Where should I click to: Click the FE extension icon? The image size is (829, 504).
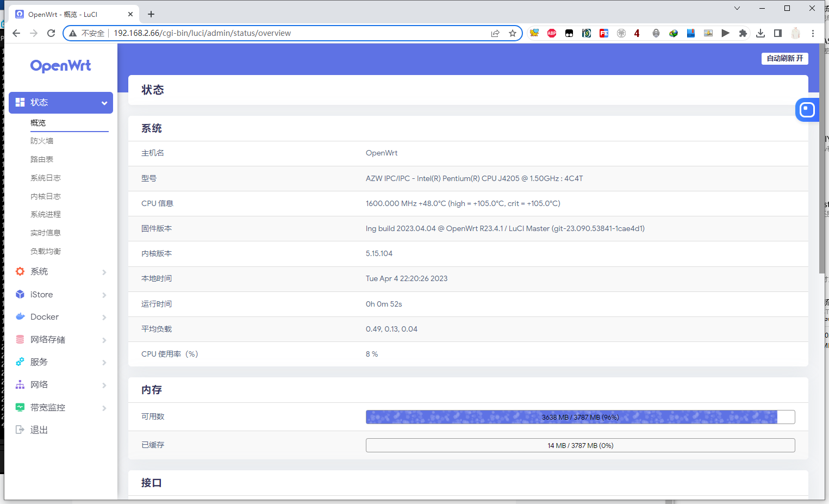pos(604,33)
